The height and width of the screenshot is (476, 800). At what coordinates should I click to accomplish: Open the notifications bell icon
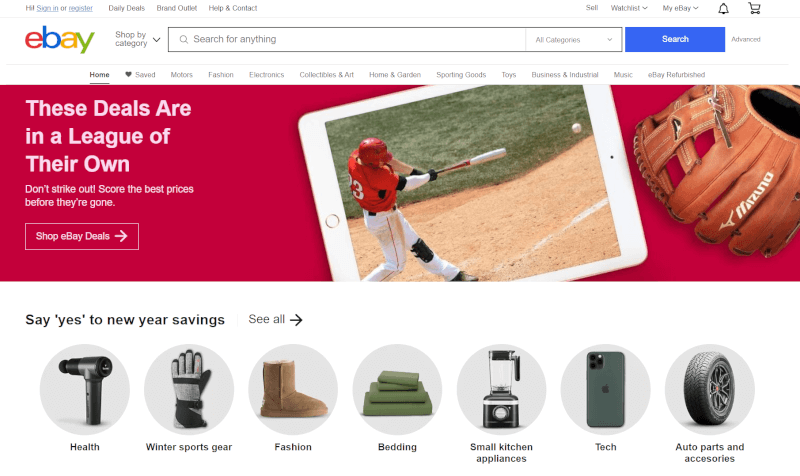(x=723, y=8)
